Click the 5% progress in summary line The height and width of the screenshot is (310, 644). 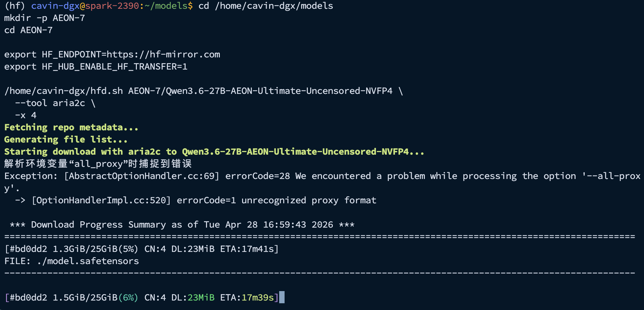point(128,249)
